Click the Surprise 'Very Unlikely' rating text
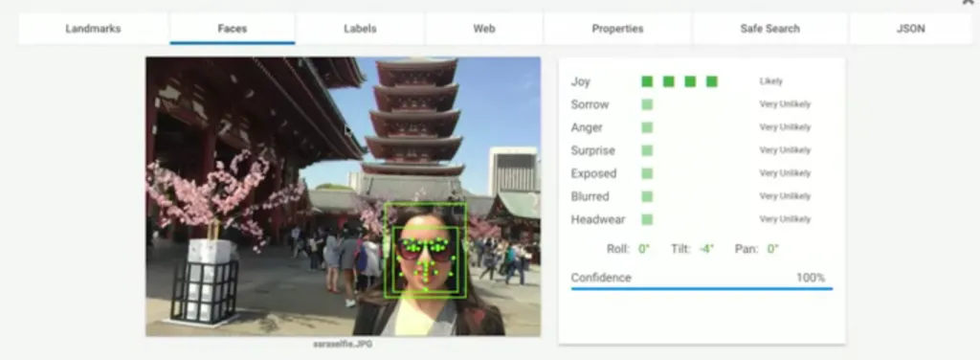 [x=785, y=150]
